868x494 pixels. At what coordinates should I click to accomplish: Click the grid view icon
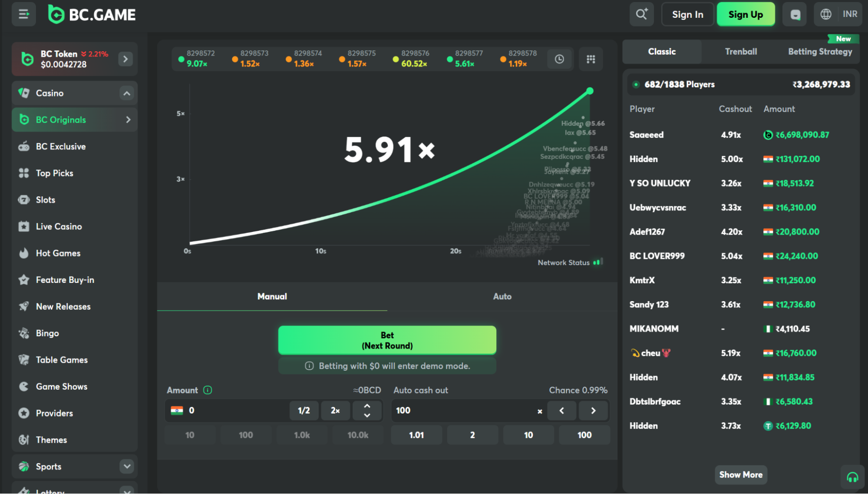591,59
